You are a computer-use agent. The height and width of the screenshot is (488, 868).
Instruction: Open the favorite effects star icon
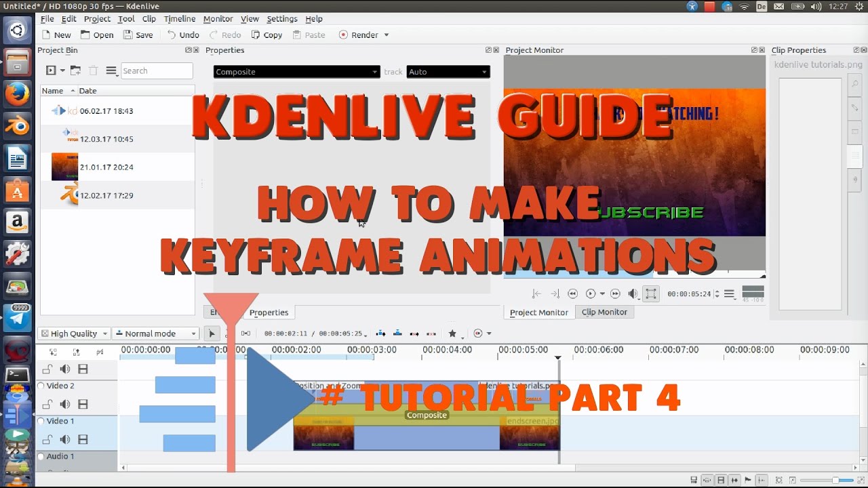(452, 333)
